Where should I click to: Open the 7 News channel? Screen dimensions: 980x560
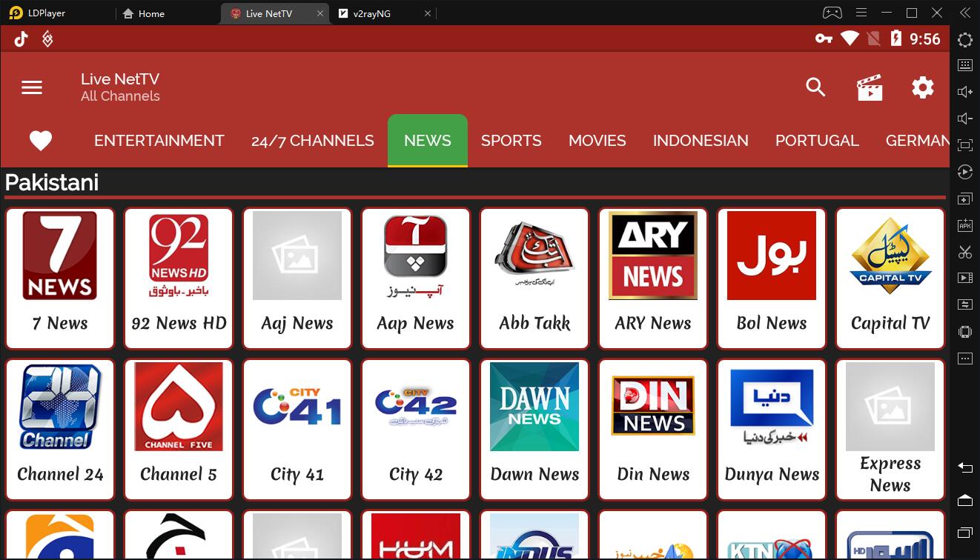[x=60, y=278]
